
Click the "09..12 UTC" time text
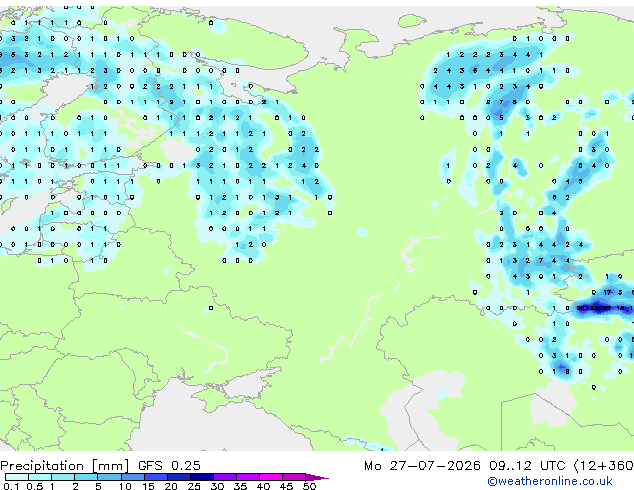click(x=527, y=466)
